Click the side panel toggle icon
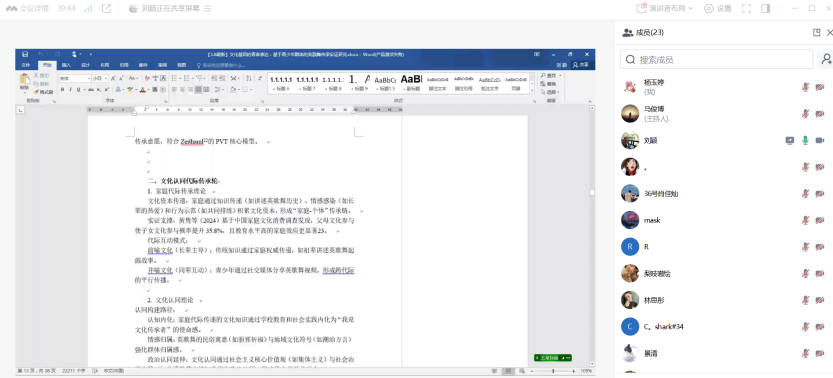The height and width of the screenshot is (378, 833). click(x=766, y=8)
